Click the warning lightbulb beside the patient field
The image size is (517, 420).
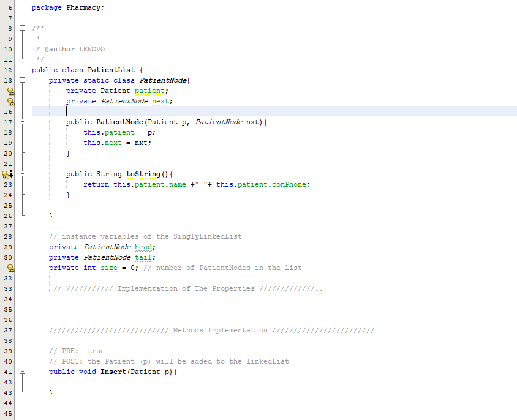point(10,91)
